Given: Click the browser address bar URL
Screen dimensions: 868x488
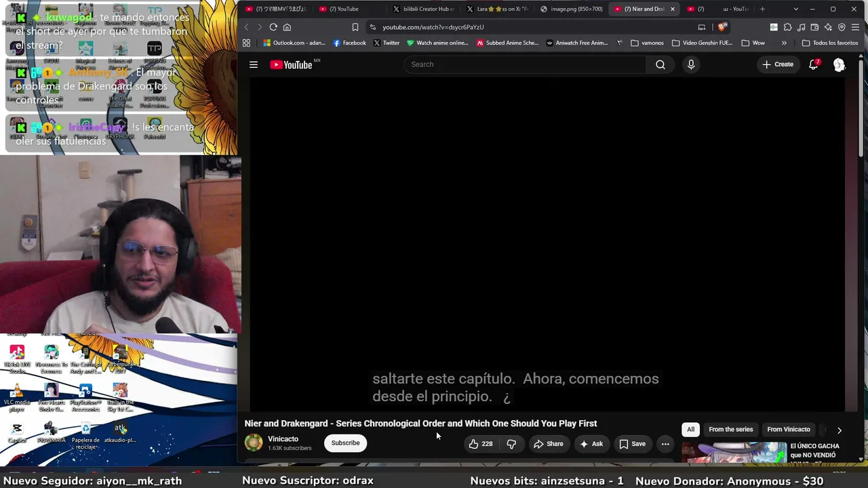Looking at the screenshot, I should coord(433,27).
